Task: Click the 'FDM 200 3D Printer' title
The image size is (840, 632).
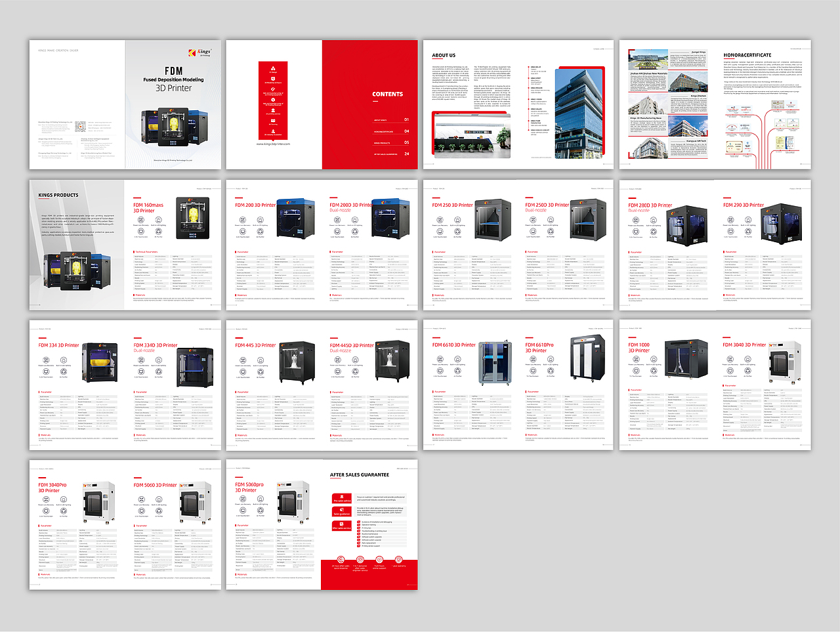Action: (255, 205)
